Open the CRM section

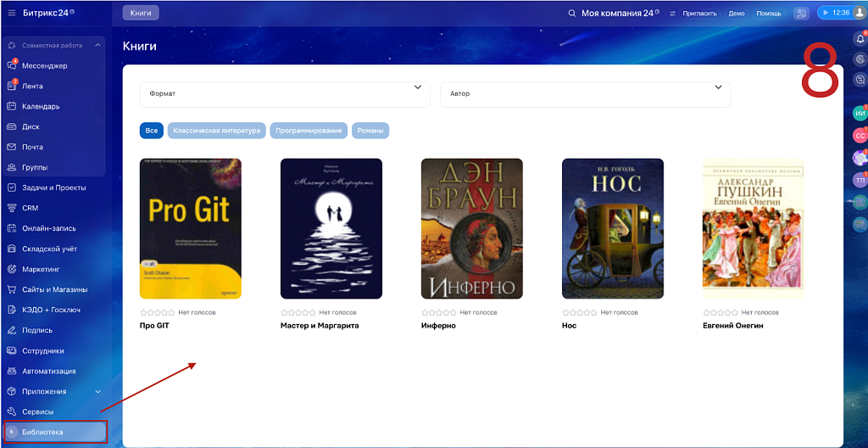pos(30,208)
